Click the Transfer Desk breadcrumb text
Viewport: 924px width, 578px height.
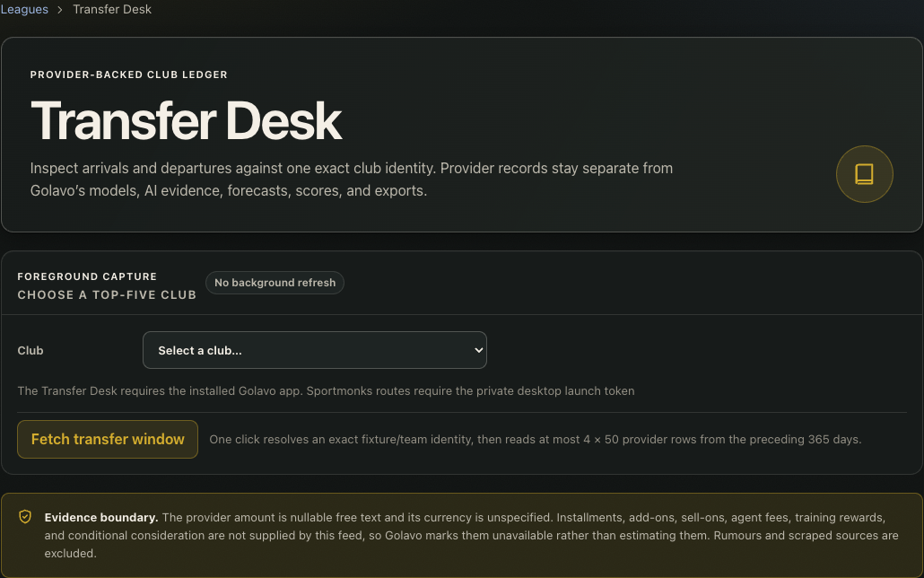[112, 10]
